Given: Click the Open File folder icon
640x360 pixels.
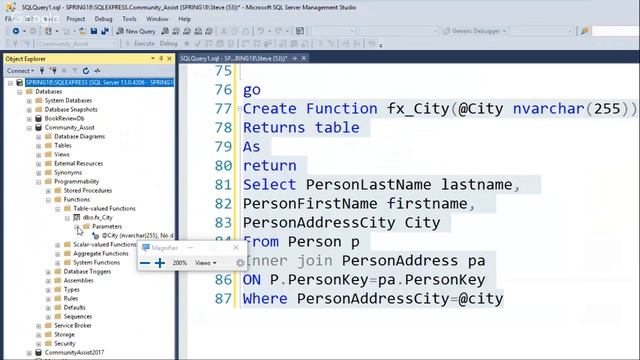Looking at the screenshot, I should tap(82, 31).
